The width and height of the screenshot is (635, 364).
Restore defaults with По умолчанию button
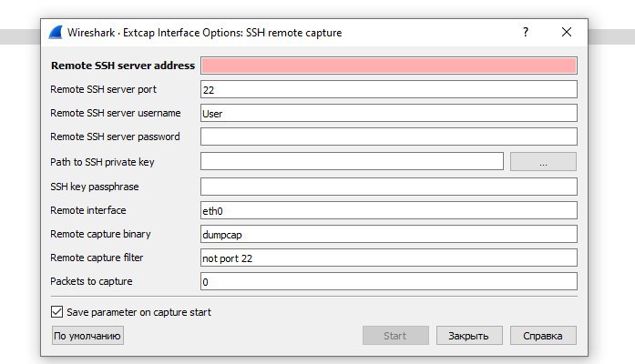(x=87, y=336)
